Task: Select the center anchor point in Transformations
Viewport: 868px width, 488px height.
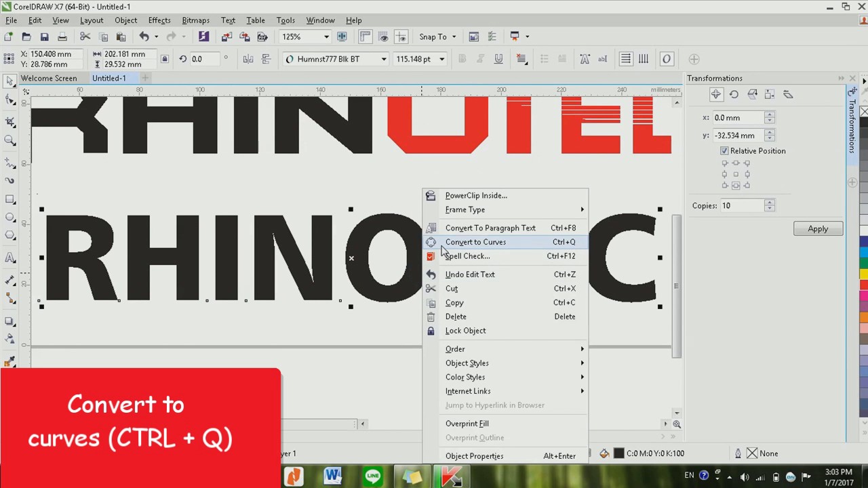Action: point(736,174)
